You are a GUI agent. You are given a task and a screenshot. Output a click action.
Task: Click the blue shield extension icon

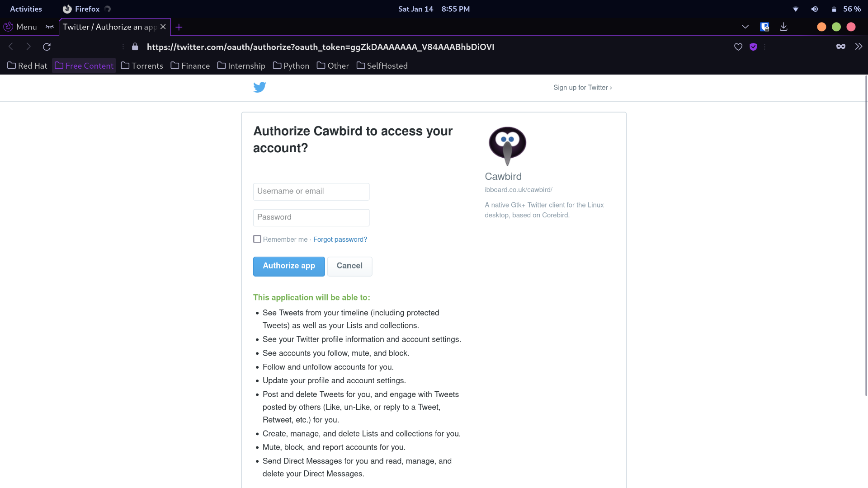(x=765, y=27)
